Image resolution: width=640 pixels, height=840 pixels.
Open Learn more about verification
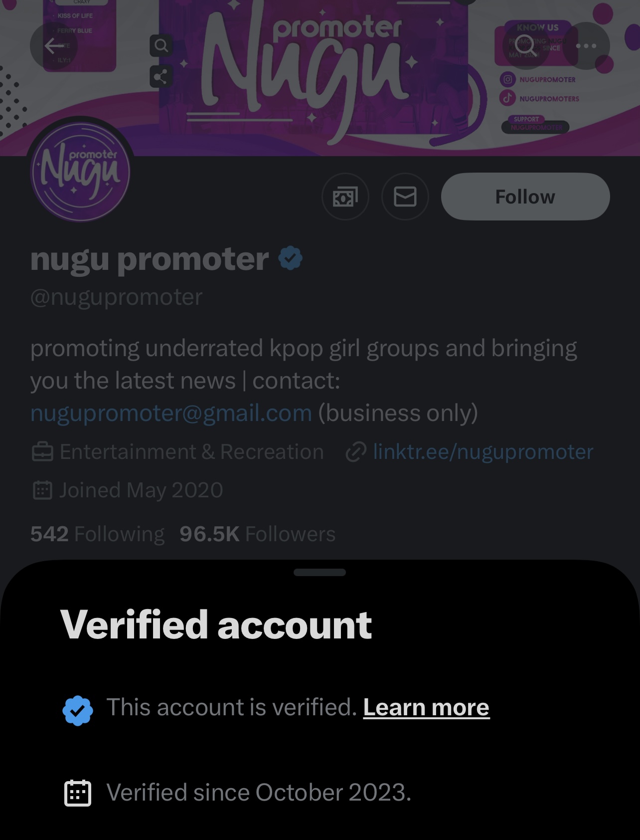426,707
